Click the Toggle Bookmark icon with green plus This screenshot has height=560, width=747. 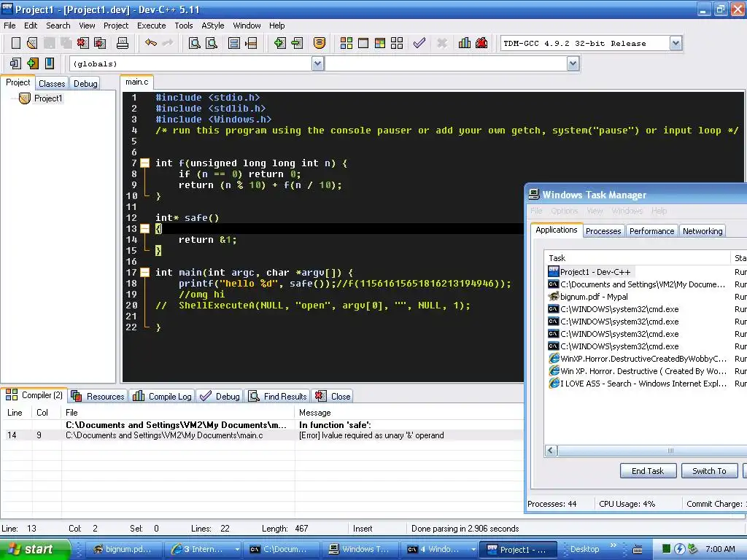(x=32, y=63)
